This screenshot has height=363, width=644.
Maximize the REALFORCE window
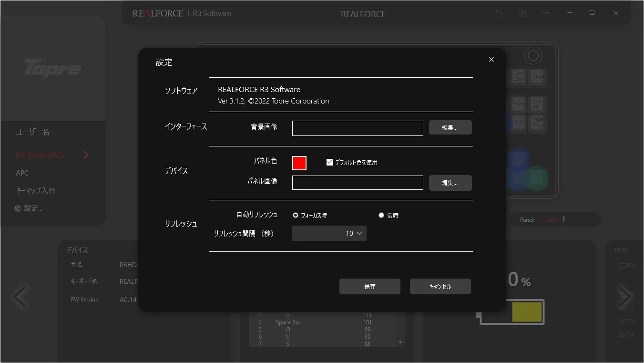coord(592,13)
